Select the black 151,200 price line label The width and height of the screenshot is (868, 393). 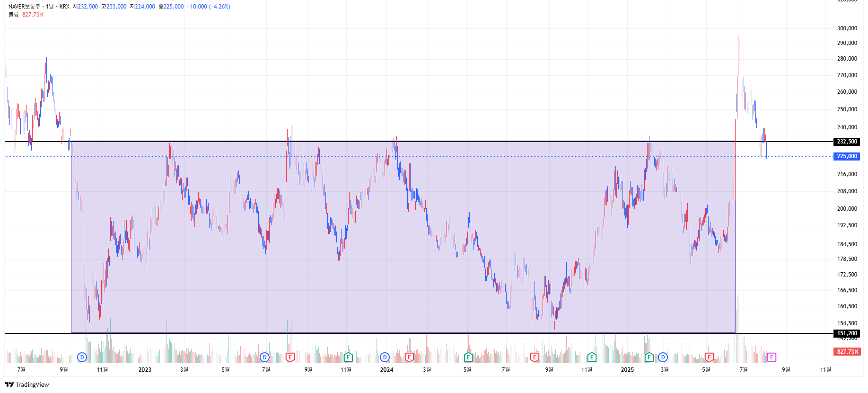(847, 333)
